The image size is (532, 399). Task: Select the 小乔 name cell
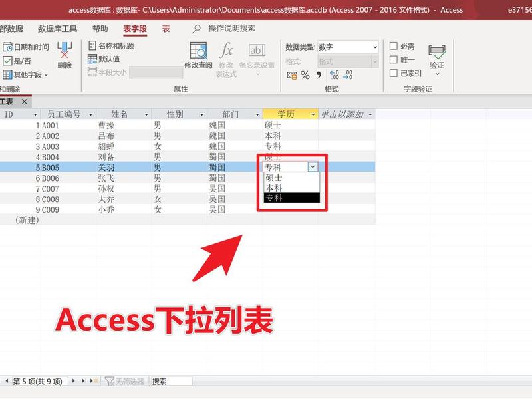point(124,209)
